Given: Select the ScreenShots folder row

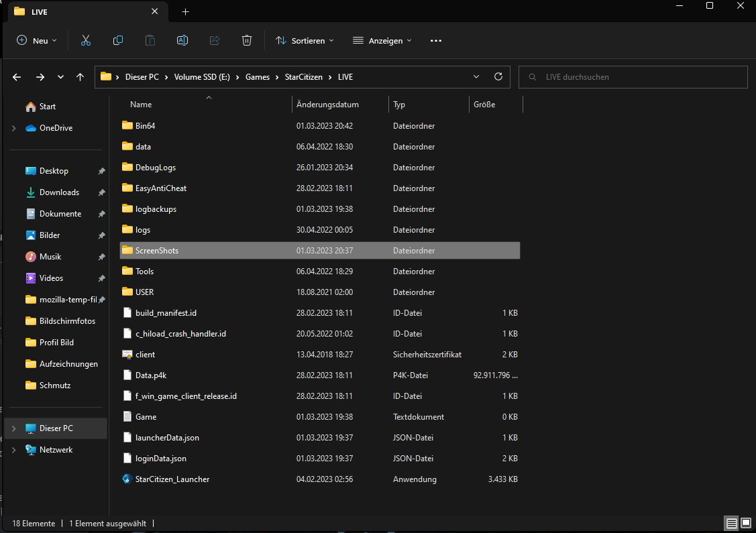Looking at the screenshot, I should pyautogui.click(x=320, y=251).
